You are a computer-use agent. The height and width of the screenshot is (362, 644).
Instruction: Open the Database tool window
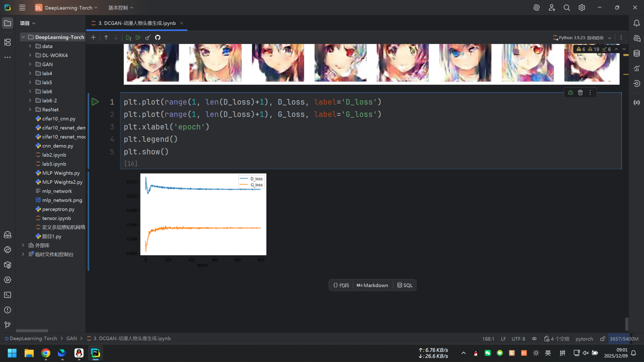pos(636,53)
